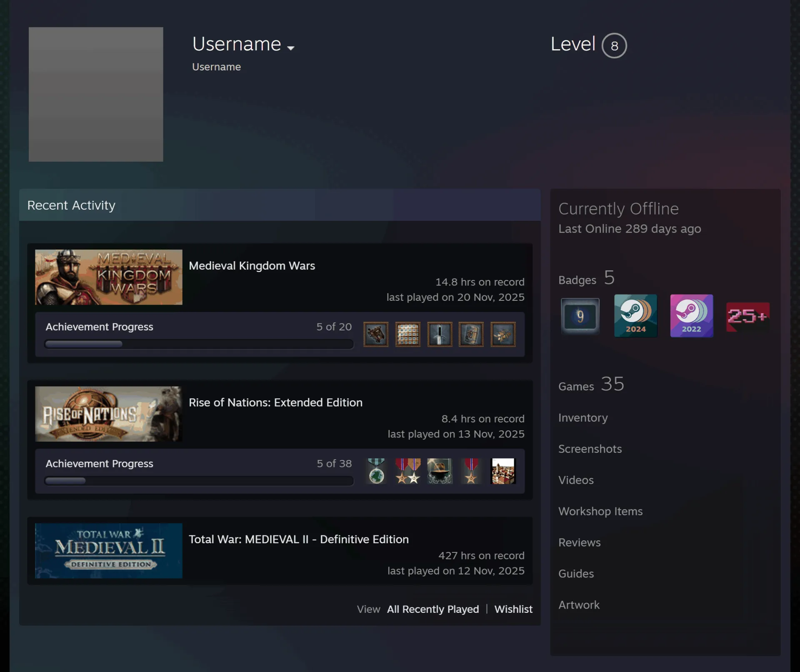This screenshot has height=672, width=800.
Task: Click the grid achievement icon in Medieval Kingdom Wars
Action: pyautogui.click(x=407, y=334)
